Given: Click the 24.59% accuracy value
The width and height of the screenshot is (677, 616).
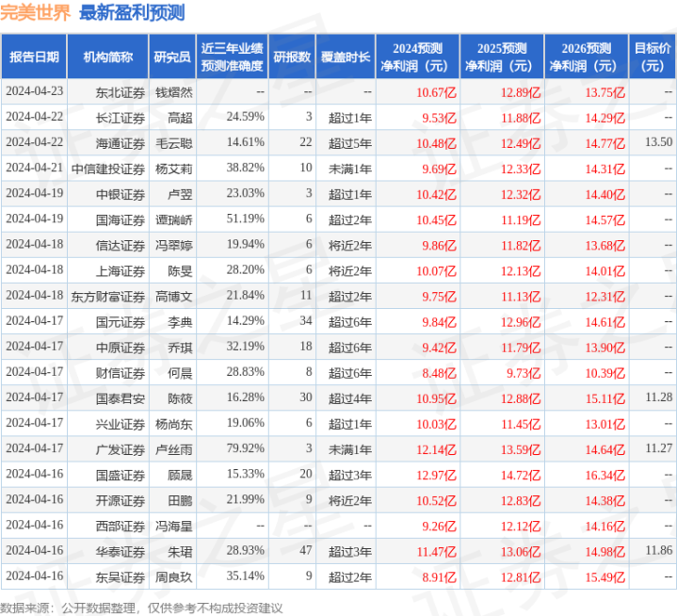Looking at the screenshot, I should [245, 117].
